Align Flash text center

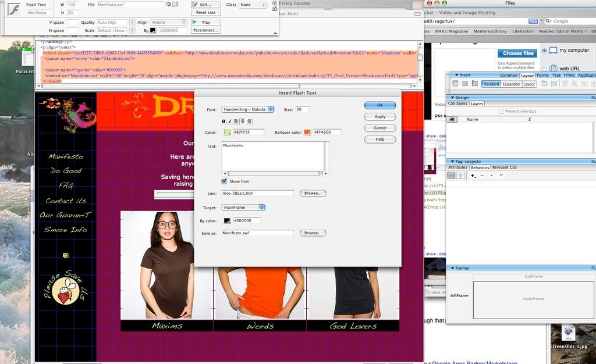coord(243,121)
